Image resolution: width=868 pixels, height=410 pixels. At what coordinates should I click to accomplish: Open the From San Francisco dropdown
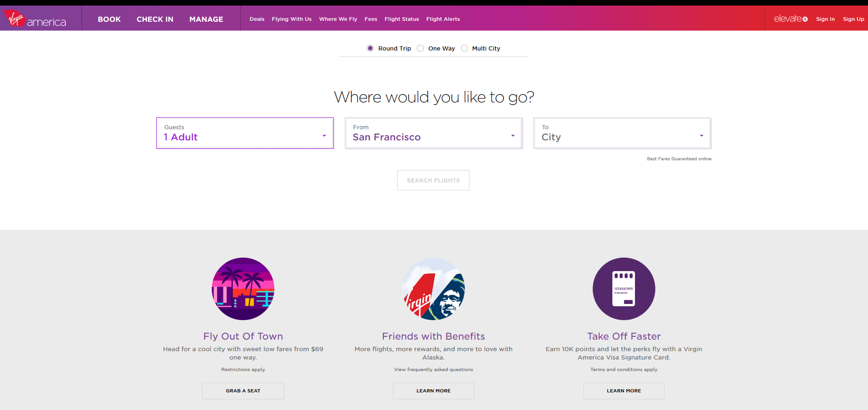[x=433, y=133]
